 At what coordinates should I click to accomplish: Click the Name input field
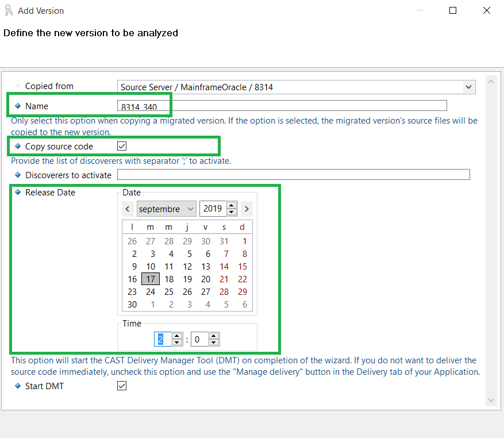click(282, 106)
